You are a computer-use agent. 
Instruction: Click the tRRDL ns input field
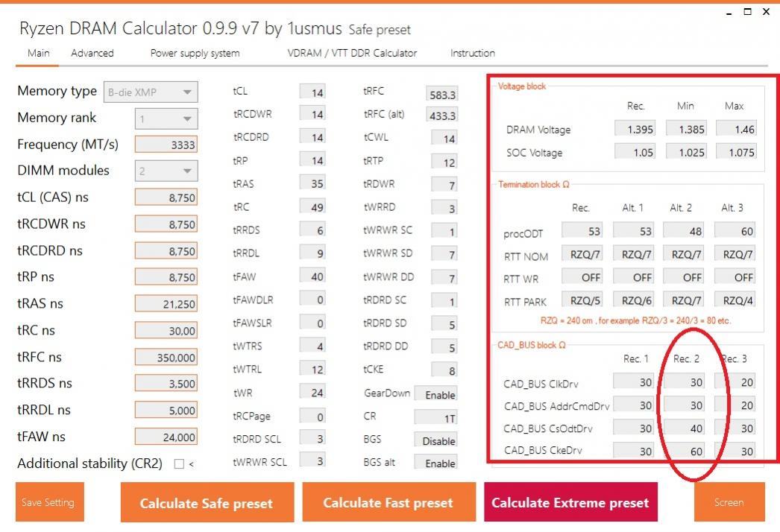[x=166, y=411]
